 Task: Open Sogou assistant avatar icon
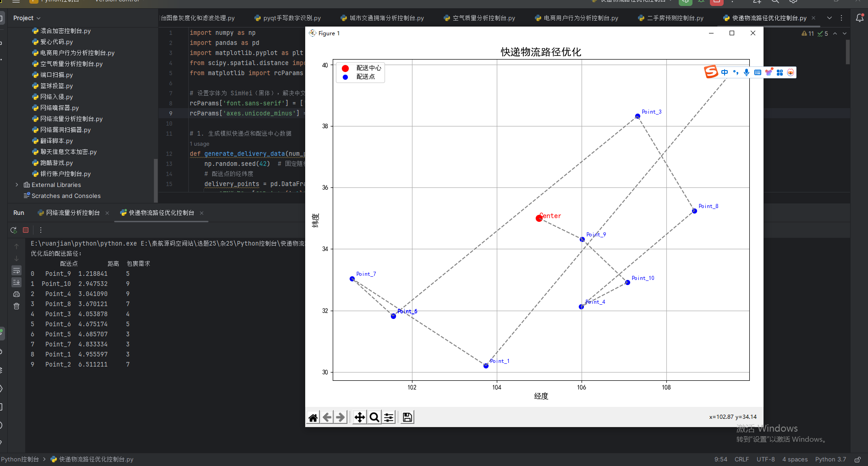click(x=791, y=72)
